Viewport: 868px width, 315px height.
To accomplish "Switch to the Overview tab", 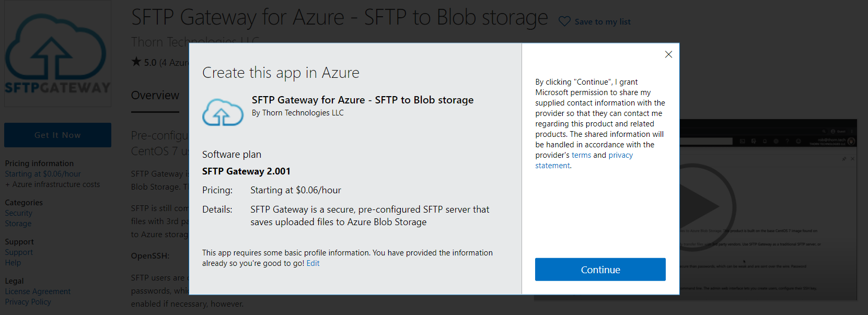I will (155, 96).
